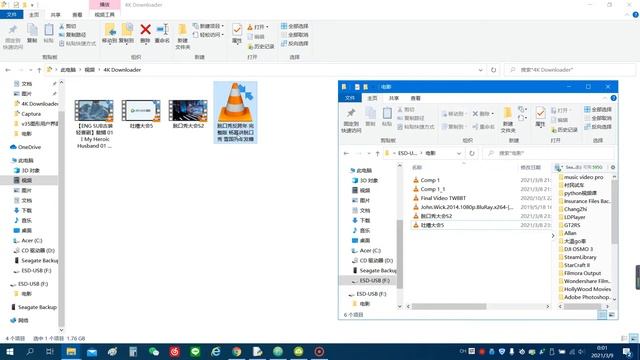640x360 pixels.
Task: Click Delete (删除) X in 电影 window ribbon
Action: pos(483,113)
